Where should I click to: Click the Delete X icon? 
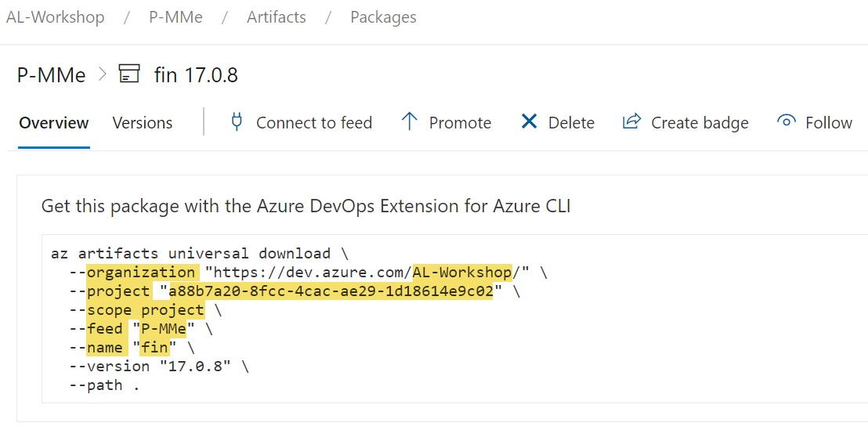[530, 122]
